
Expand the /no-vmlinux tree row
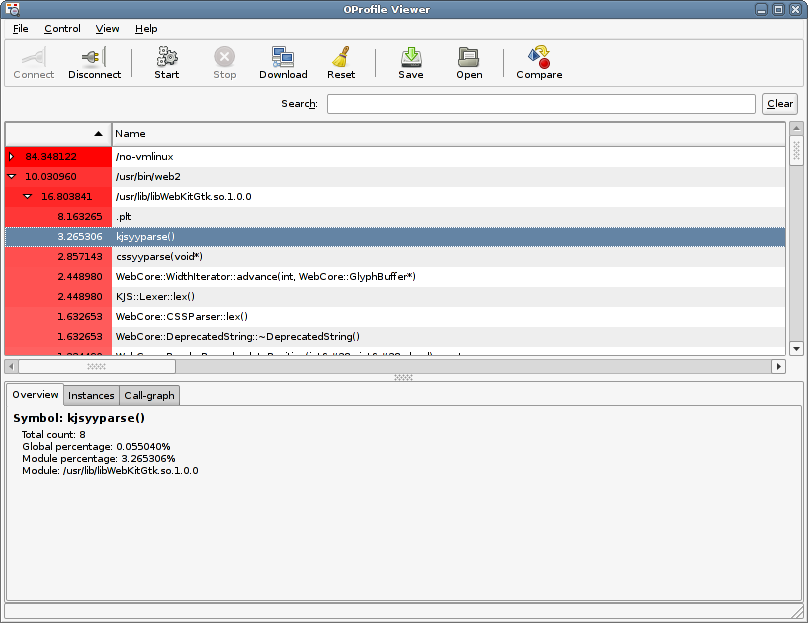click(x=11, y=157)
